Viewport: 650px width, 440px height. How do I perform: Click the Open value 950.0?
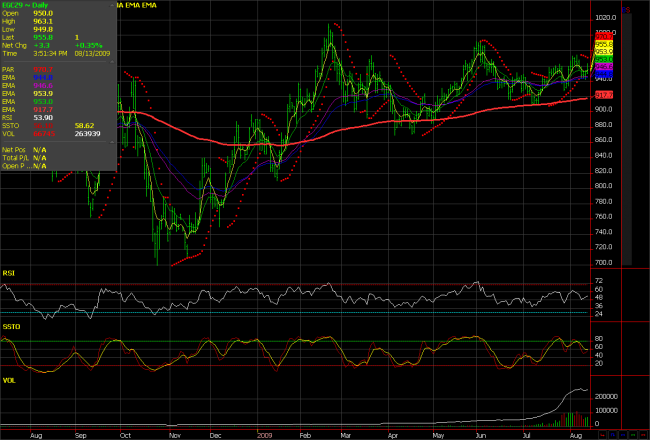pos(43,13)
